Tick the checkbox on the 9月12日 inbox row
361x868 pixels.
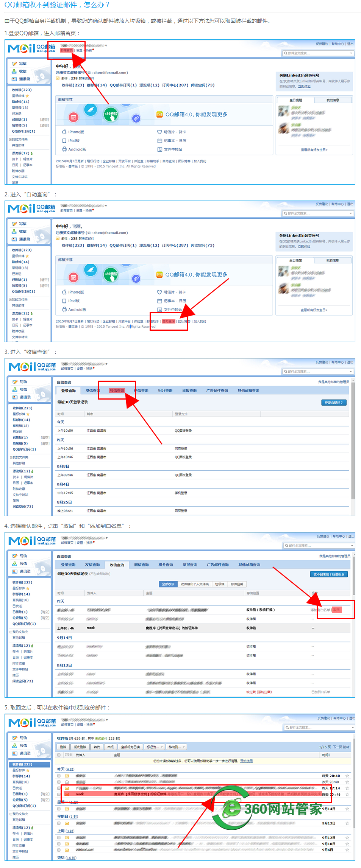point(59,838)
